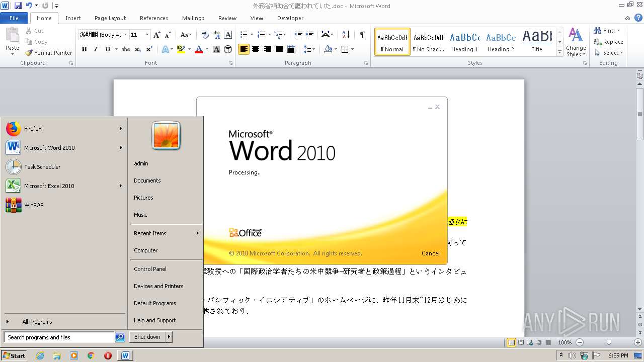Toggle Strikethrough formatting
The width and height of the screenshot is (644, 362).
pos(126,49)
